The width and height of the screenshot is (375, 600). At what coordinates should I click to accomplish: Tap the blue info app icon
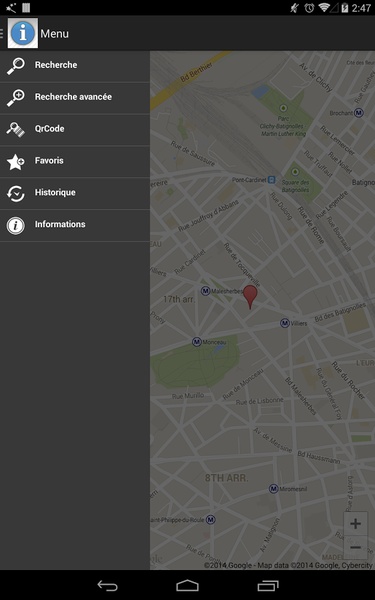point(23,33)
